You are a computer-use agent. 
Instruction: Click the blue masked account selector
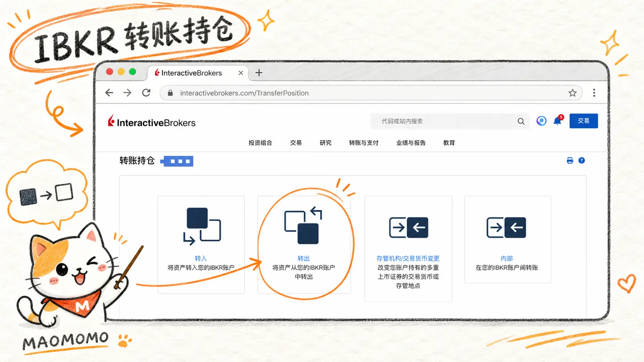coord(177,161)
